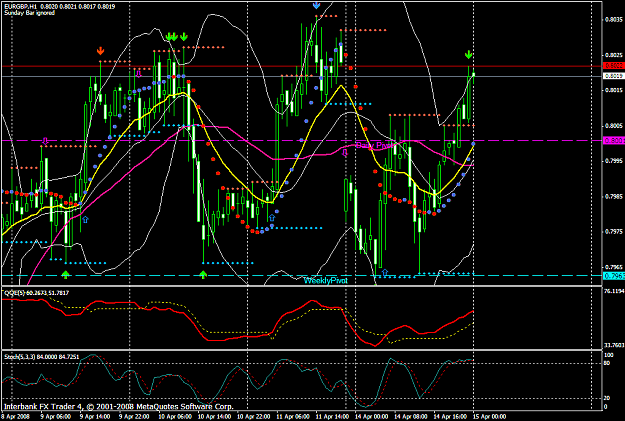Click the 0.8005 price axis label
This screenshot has height=421, width=625.
click(613, 126)
